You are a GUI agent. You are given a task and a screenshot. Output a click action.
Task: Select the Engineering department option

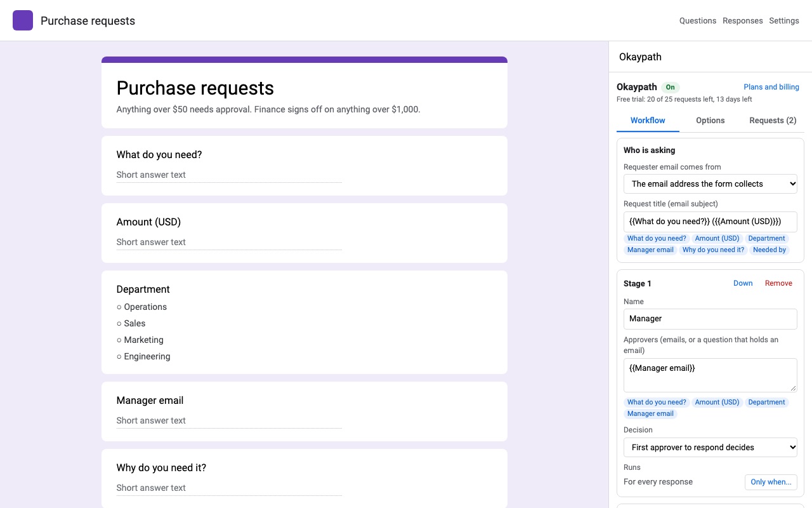[143, 356]
